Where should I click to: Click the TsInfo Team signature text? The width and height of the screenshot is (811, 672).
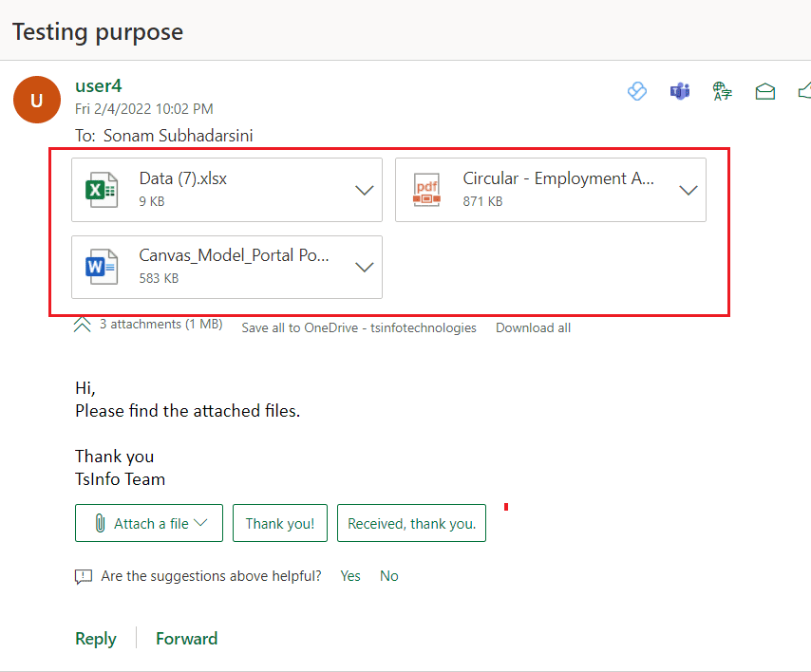(120, 479)
